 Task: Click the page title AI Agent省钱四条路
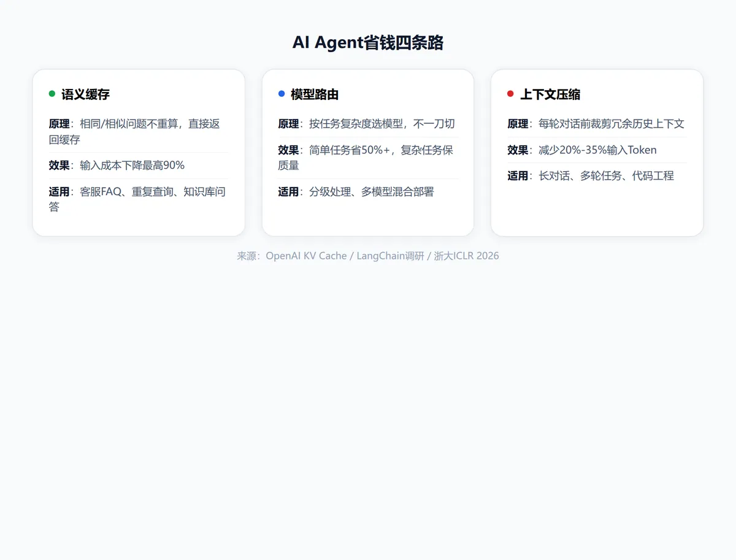point(368,43)
